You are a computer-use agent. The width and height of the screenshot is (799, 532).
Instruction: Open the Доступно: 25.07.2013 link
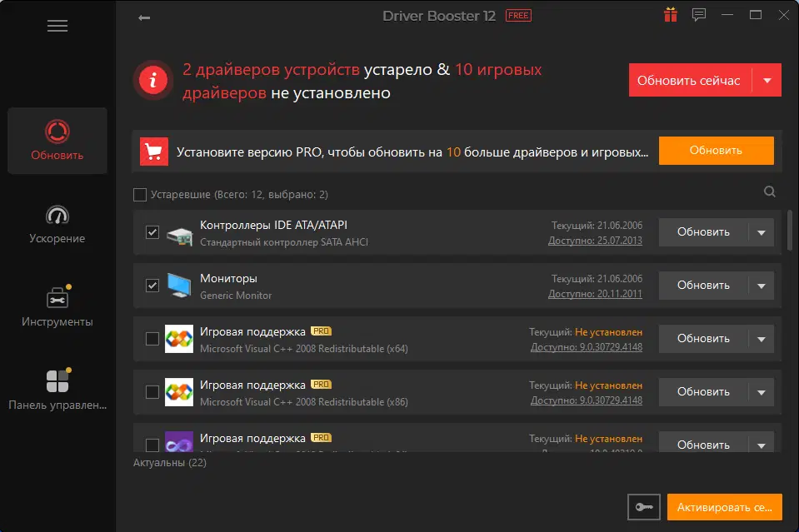(x=595, y=241)
